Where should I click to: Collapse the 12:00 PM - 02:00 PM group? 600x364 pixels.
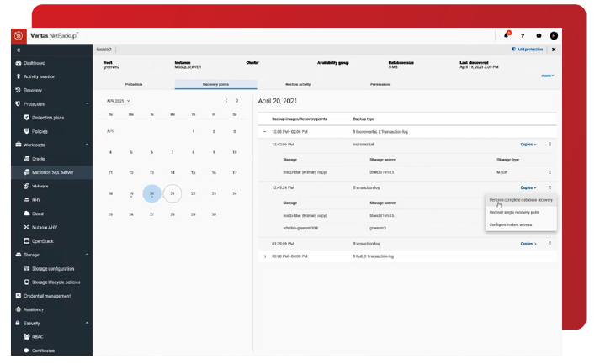point(264,132)
